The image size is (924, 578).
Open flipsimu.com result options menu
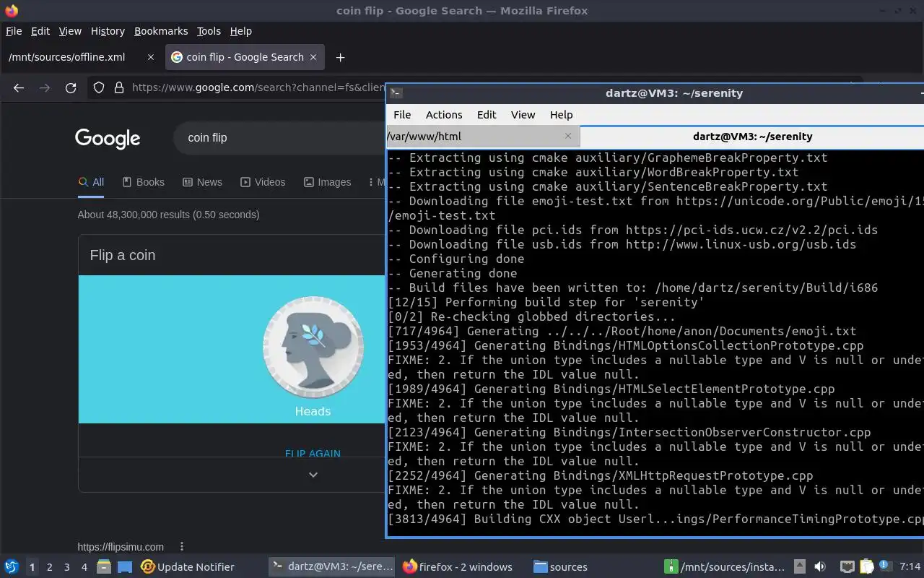182,547
